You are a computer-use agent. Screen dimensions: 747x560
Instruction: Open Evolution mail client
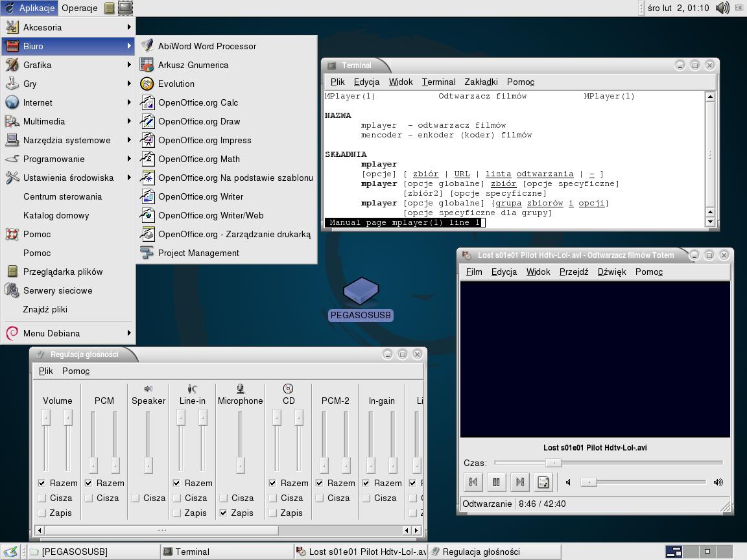[227, 84]
